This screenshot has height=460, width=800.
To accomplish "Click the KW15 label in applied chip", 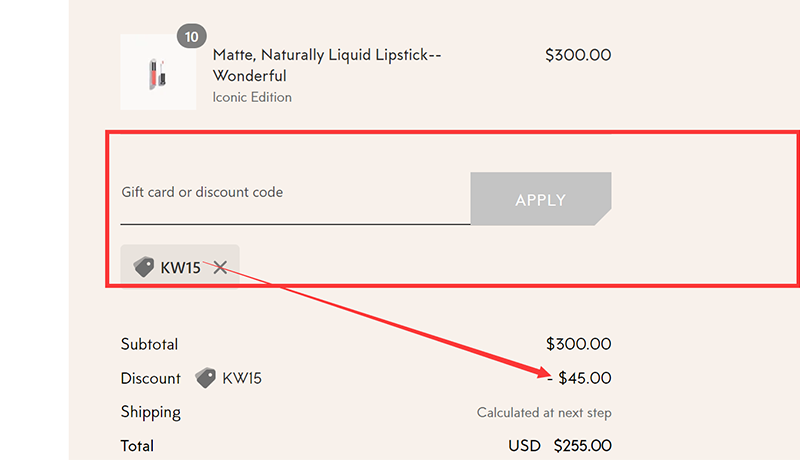I will click(181, 268).
